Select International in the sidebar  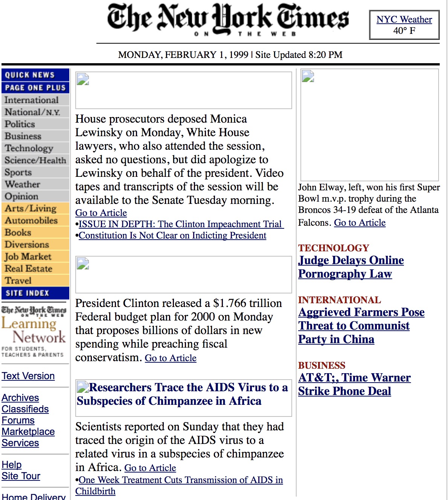pos(32,100)
